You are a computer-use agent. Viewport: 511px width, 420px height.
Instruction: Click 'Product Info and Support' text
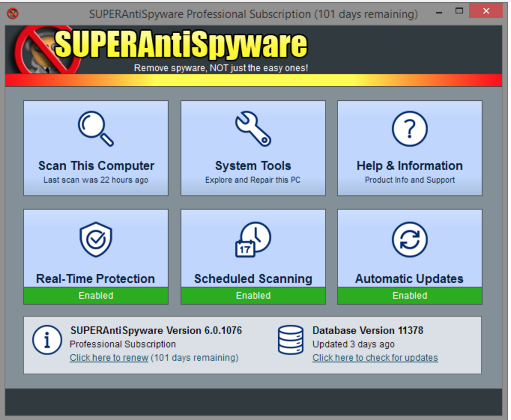pyautogui.click(x=410, y=180)
